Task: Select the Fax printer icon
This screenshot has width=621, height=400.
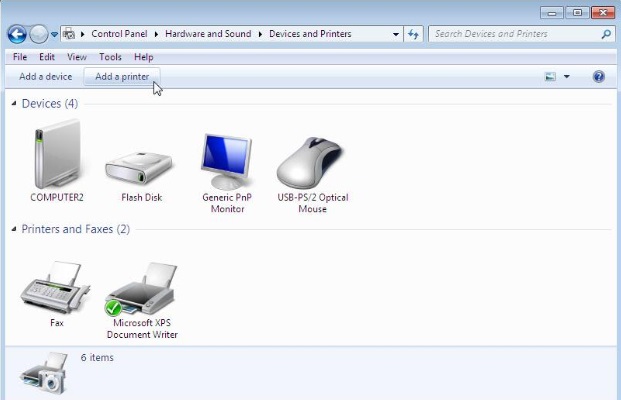Action: pos(56,288)
